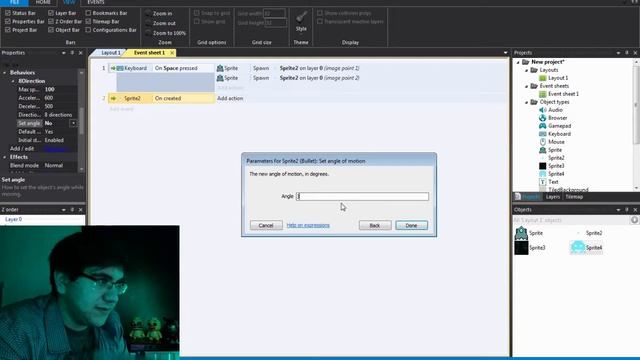Screen dimensions: 640x360
Task: Toggle Layer Bar checkbox
Action: [51, 13]
